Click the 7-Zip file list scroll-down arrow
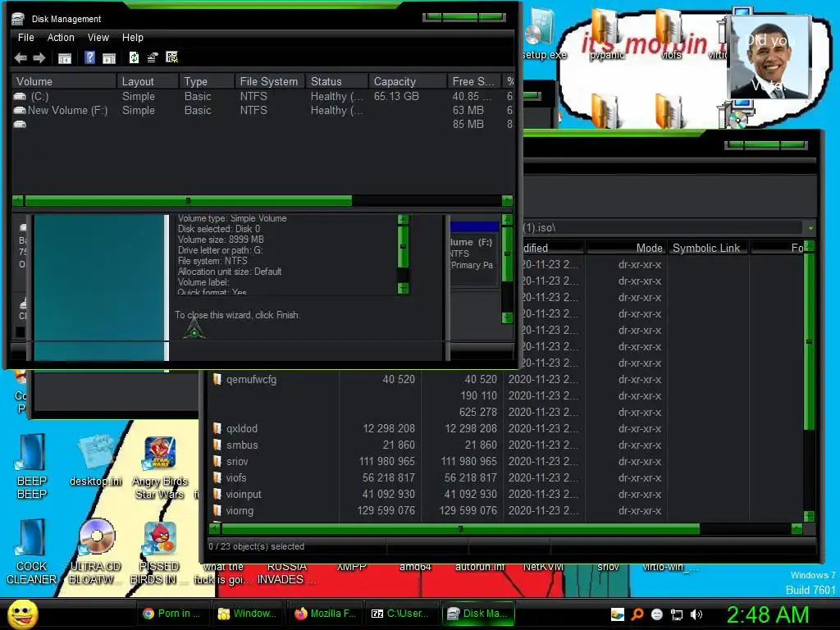Viewport: 840px width, 630px height. pyautogui.click(x=809, y=516)
